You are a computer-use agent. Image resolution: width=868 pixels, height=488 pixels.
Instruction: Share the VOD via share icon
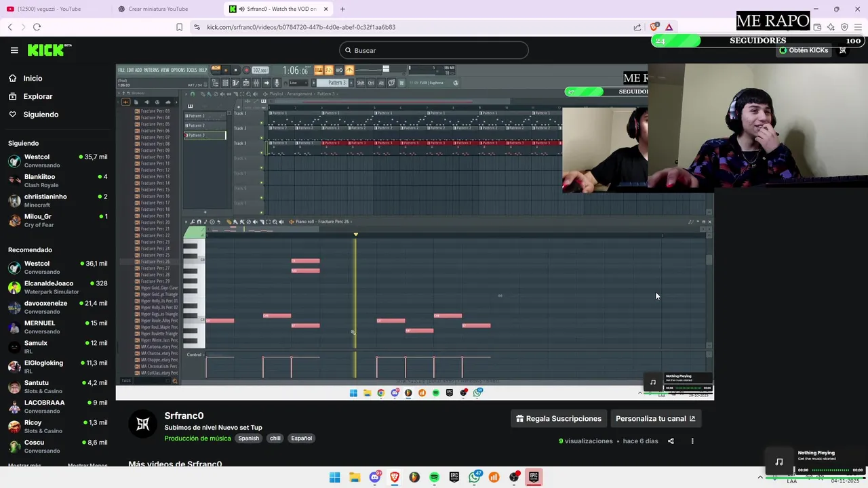671,441
